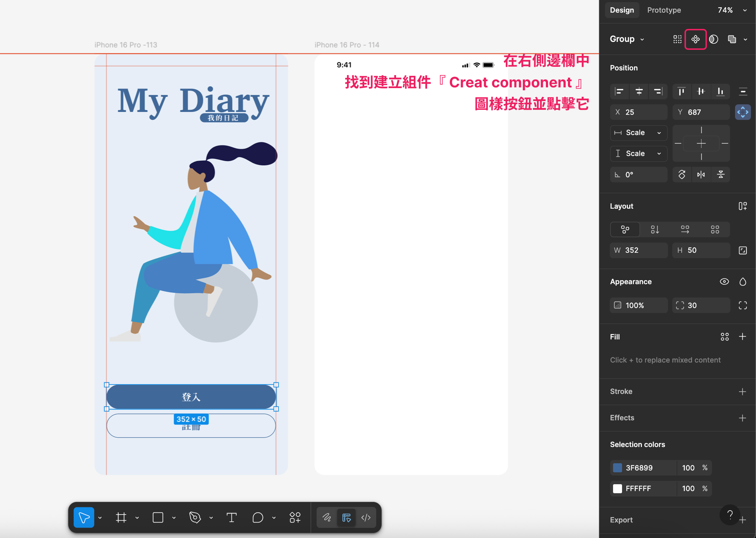Click the Apply mask icon
The width and height of the screenshot is (756, 538).
pyautogui.click(x=713, y=39)
